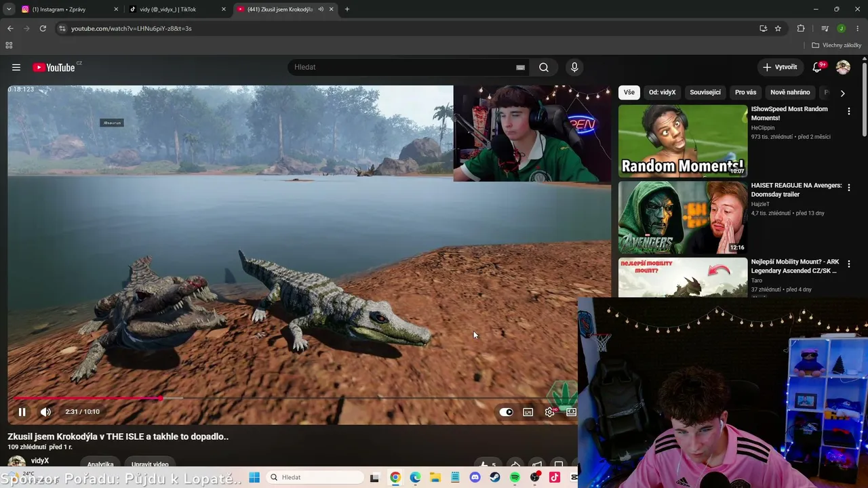The height and width of the screenshot is (488, 868).
Task: Open the HajzleT channel link
Action: (x=760, y=204)
